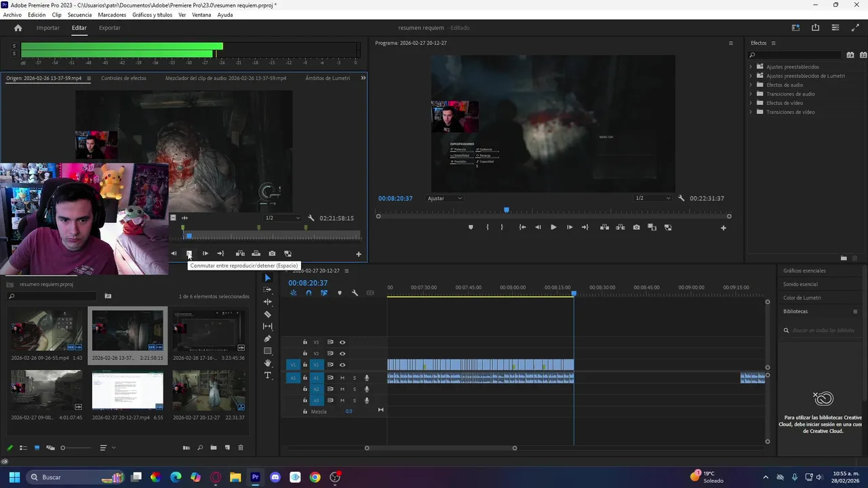Select the Type (Texto) tool
The image size is (868, 488).
tap(267, 375)
